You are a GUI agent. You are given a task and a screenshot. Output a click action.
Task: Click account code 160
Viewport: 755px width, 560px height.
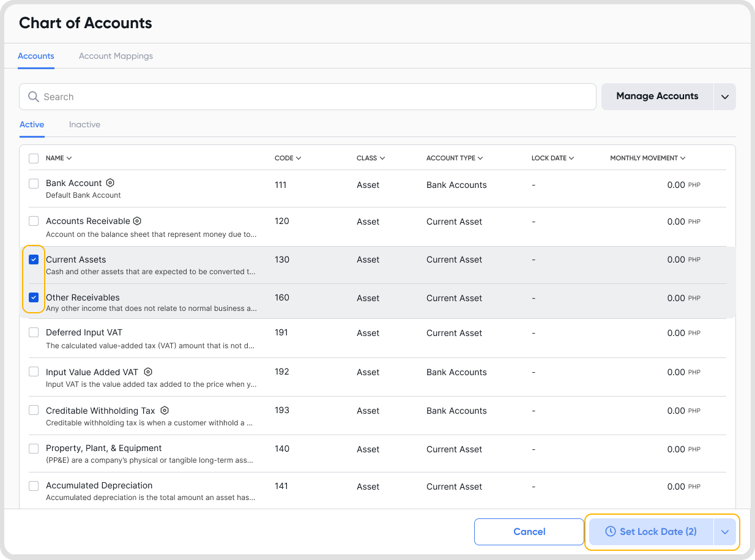pos(282,297)
